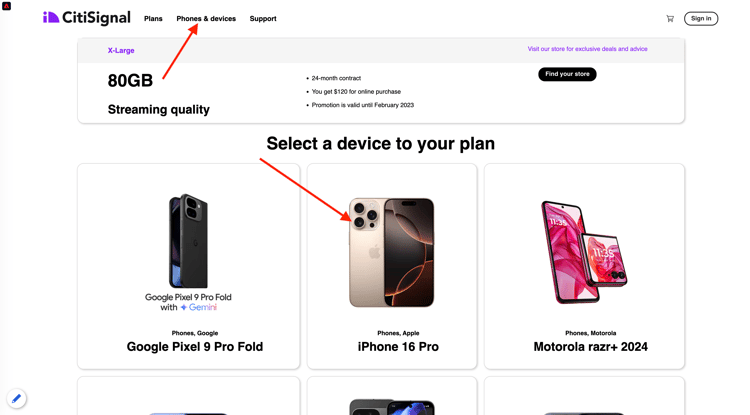Click the blue pencil edit icon
This screenshot has height=415, width=750.
pyautogui.click(x=16, y=398)
